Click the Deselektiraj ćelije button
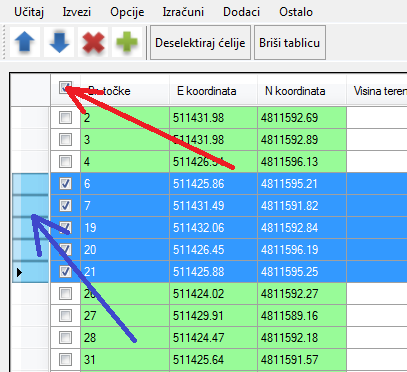The height and width of the screenshot is (372, 407). pos(200,43)
